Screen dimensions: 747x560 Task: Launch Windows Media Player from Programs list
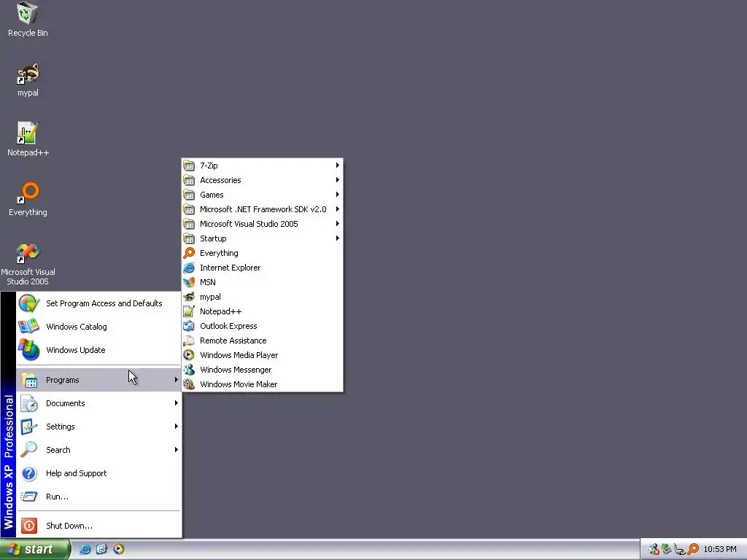[x=262, y=355]
